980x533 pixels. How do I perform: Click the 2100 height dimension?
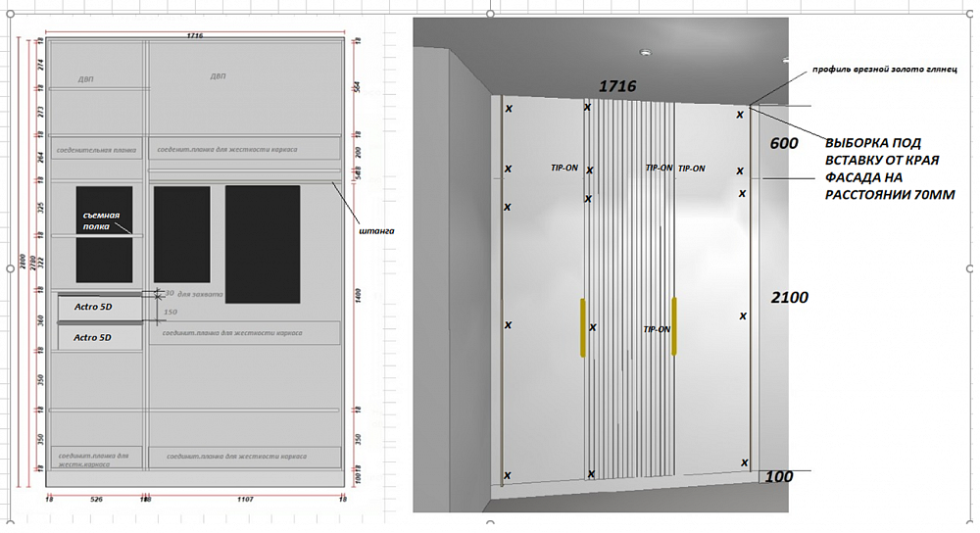coord(789,297)
